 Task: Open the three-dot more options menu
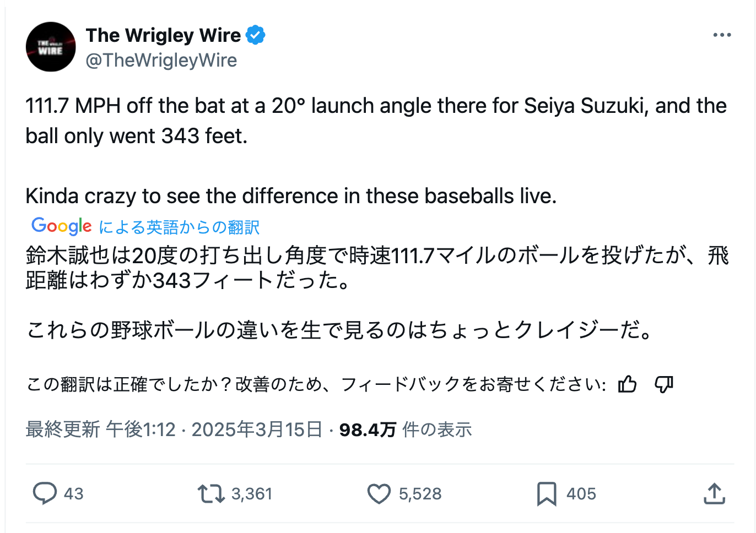[721, 35]
